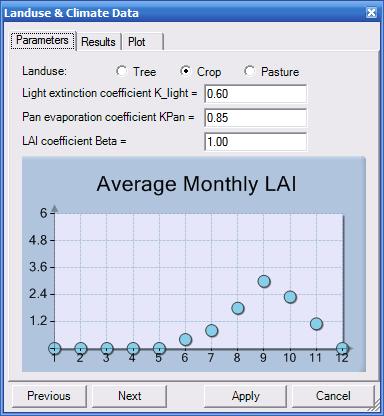
Task: Select the Tree landuse option
Action: pos(136,71)
